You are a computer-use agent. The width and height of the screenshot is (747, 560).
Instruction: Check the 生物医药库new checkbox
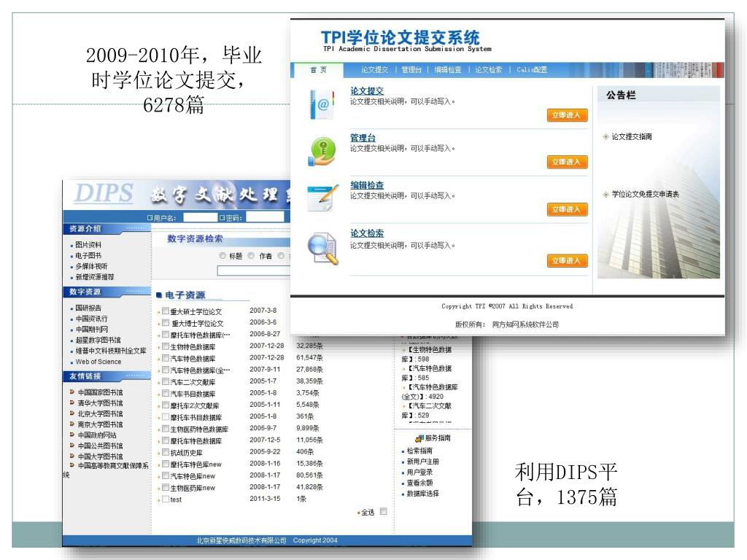point(166,487)
